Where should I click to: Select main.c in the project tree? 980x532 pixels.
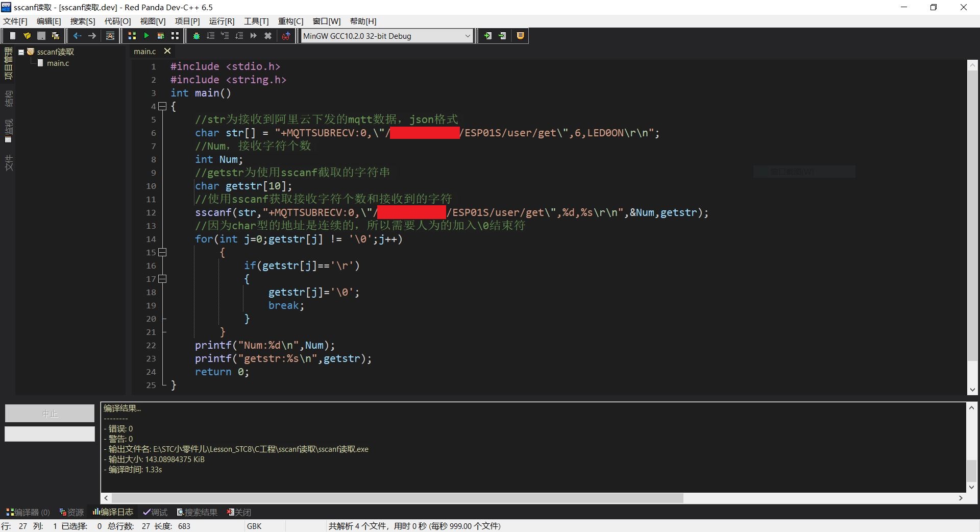[x=58, y=63]
